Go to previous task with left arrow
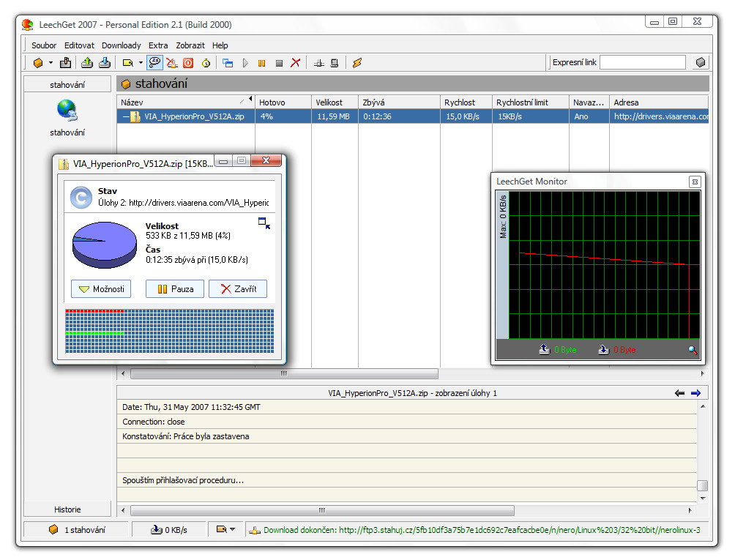 (x=679, y=393)
